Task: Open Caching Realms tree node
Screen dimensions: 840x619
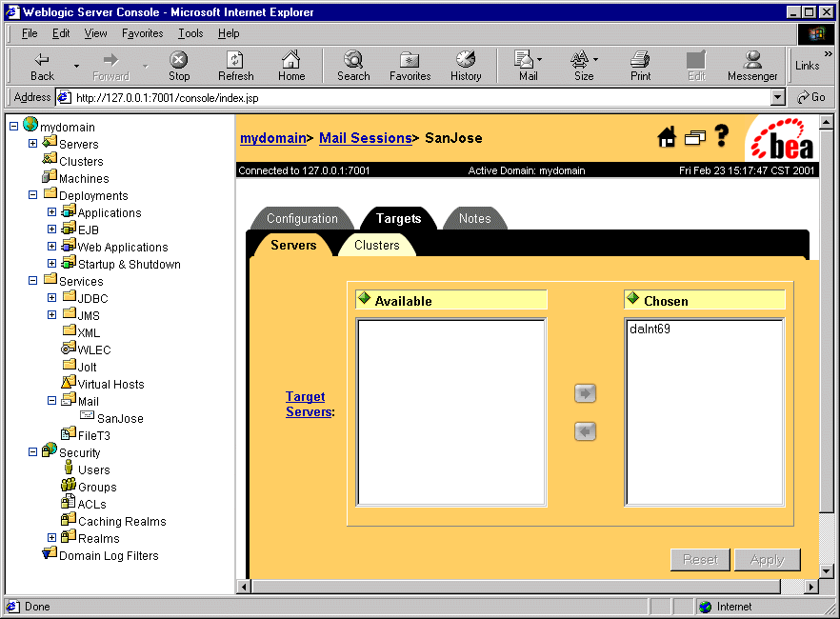Action: [x=122, y=522]
